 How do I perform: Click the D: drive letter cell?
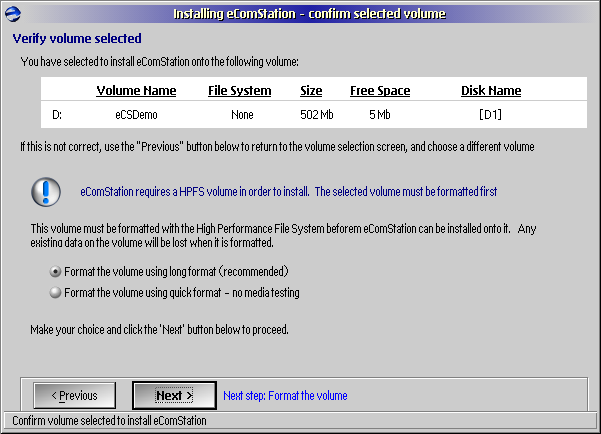[x=57, y=115]
